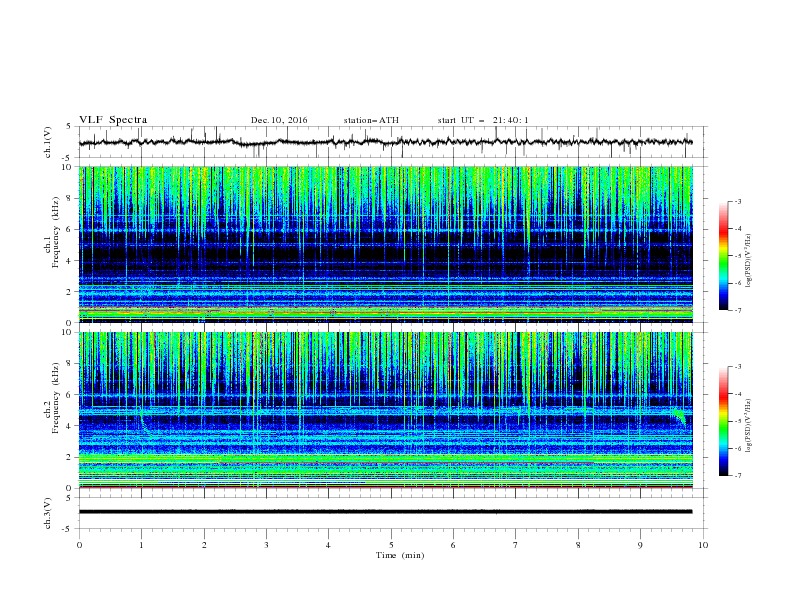Screen dimensions: 792x612
Task: Click the "VLF Spectra" title text
Action: 113,120
